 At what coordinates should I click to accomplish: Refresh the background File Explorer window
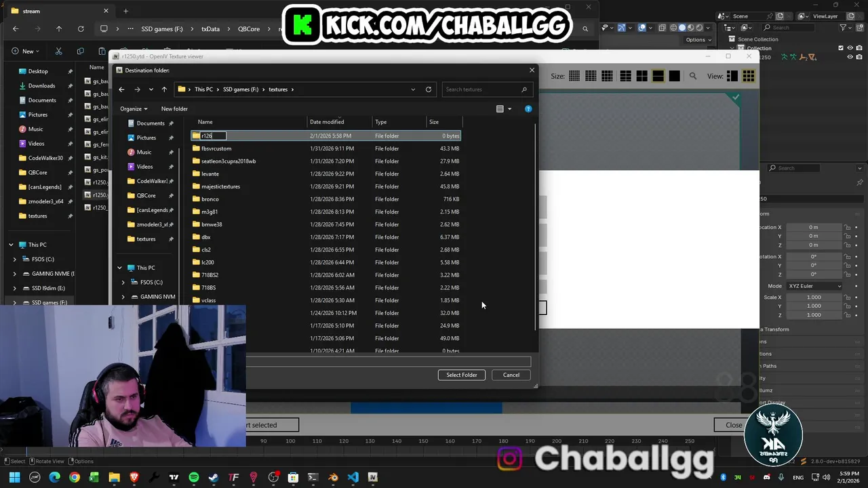[81, 28]
